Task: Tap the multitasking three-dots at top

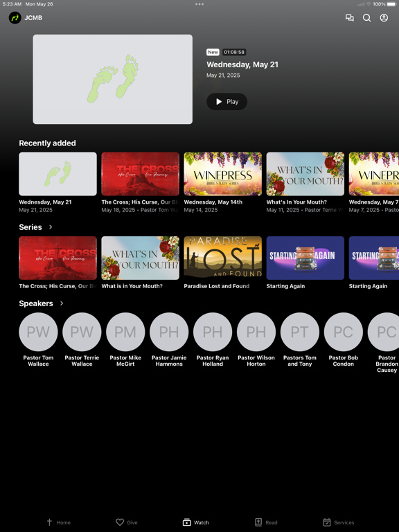Action: click(x=199, y=4)
